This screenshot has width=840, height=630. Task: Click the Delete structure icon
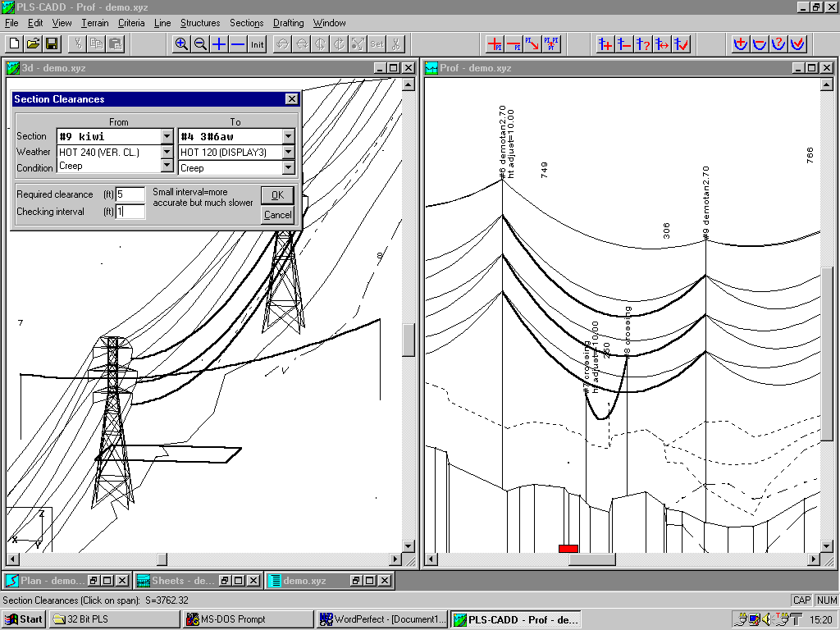tap(624, 44)
